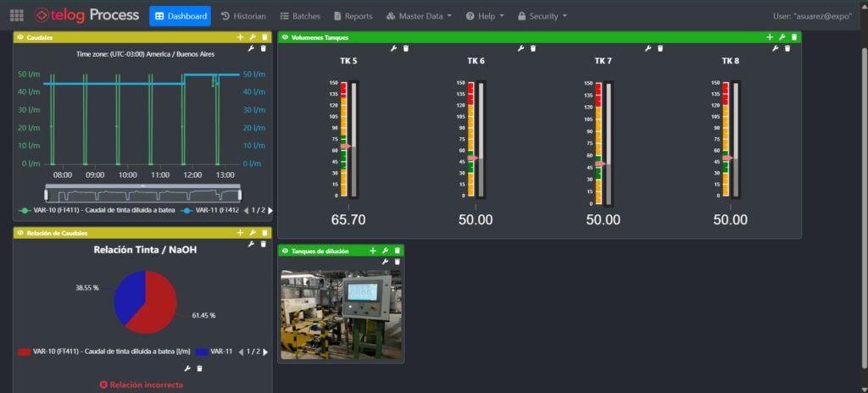The image size is (868, 393).
Task: Delete the Relación de Caudales panel
Action: (264, 233)
